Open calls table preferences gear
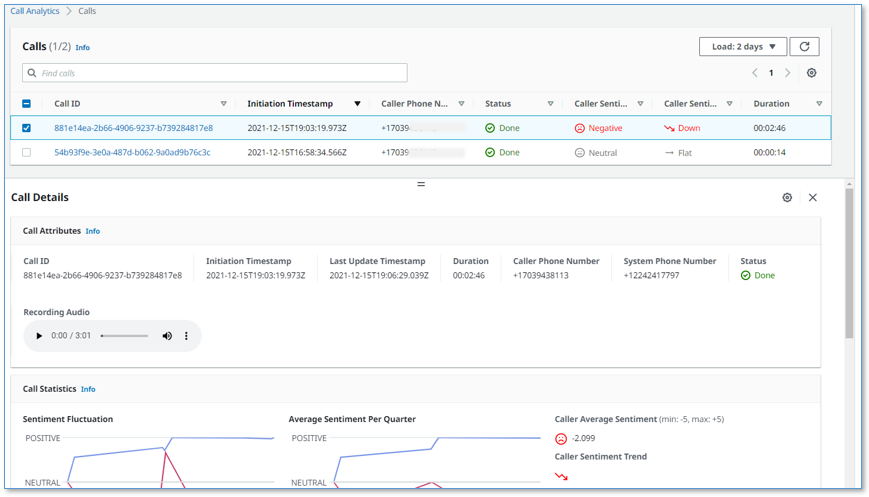 point(811,73)
